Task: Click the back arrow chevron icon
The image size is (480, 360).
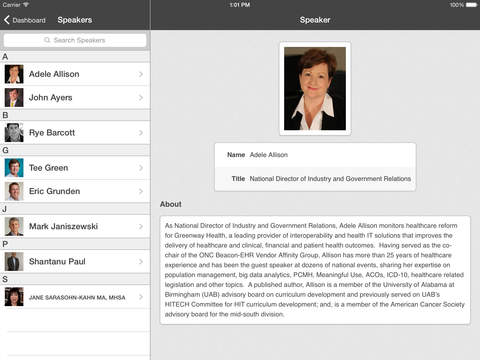Action: [x=7, y=20]
